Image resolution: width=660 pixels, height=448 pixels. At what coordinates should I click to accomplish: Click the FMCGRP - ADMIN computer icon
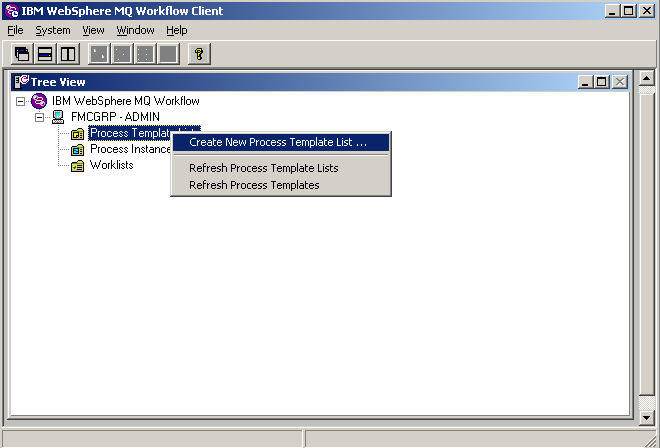click(x=58, y=117)
